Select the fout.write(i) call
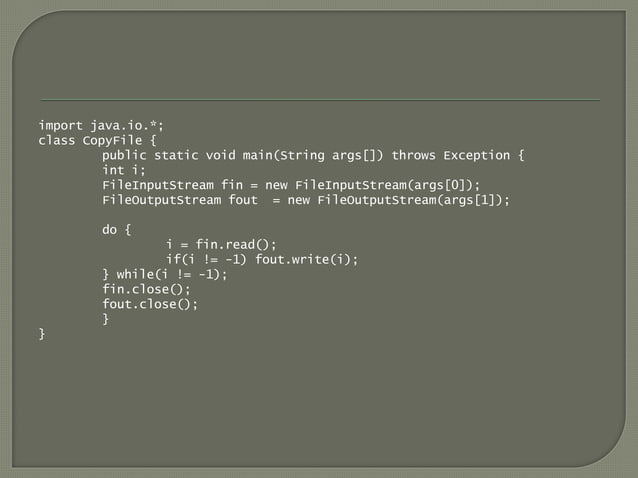The height and width of the screenshot is (478, 638). pyautogui.click(x=303, y=260)
